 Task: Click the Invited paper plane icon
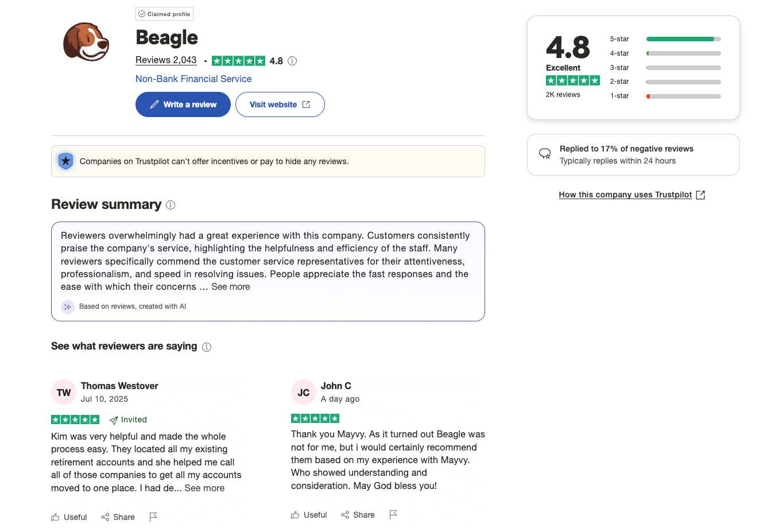click(x=114, y=420)
